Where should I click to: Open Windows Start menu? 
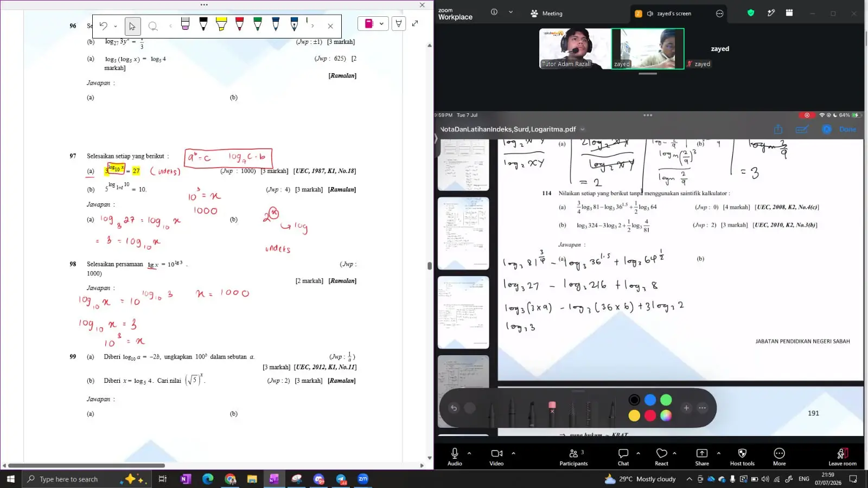(10, 479)
